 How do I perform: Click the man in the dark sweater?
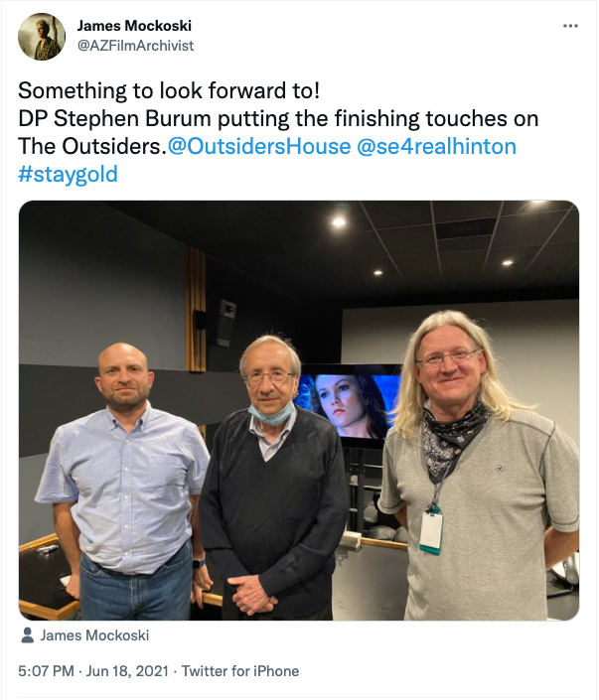(272, 477)
